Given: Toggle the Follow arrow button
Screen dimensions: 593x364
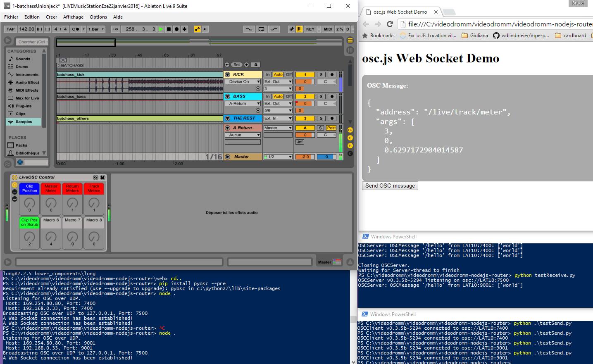Looking at the screenshot, I should 115,29.
